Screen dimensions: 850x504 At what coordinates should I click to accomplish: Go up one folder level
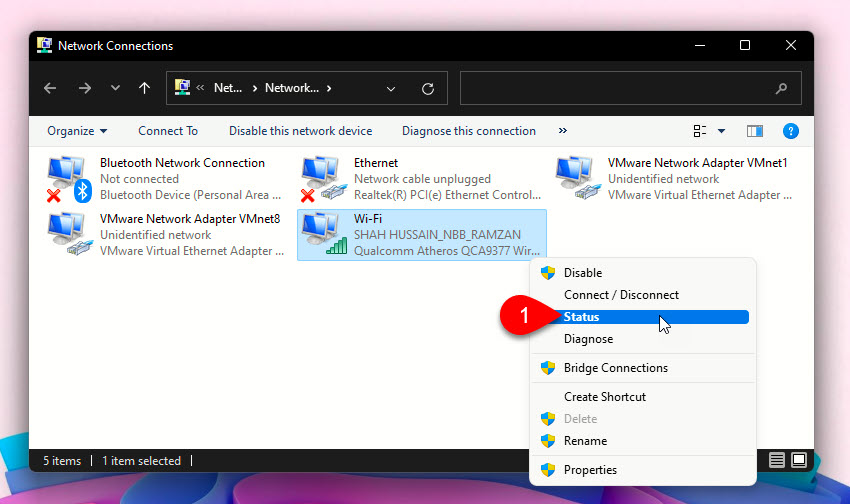144,88
